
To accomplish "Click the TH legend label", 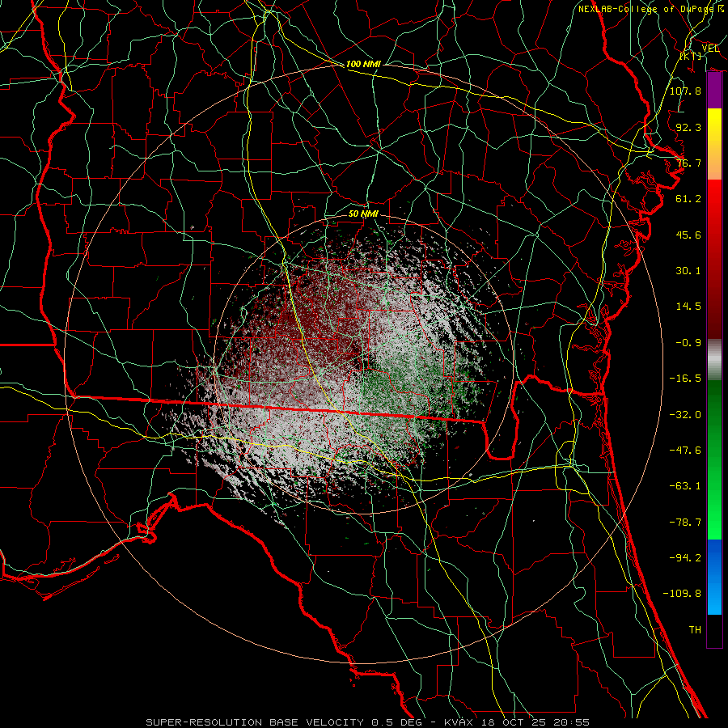I will pos(695,630).
